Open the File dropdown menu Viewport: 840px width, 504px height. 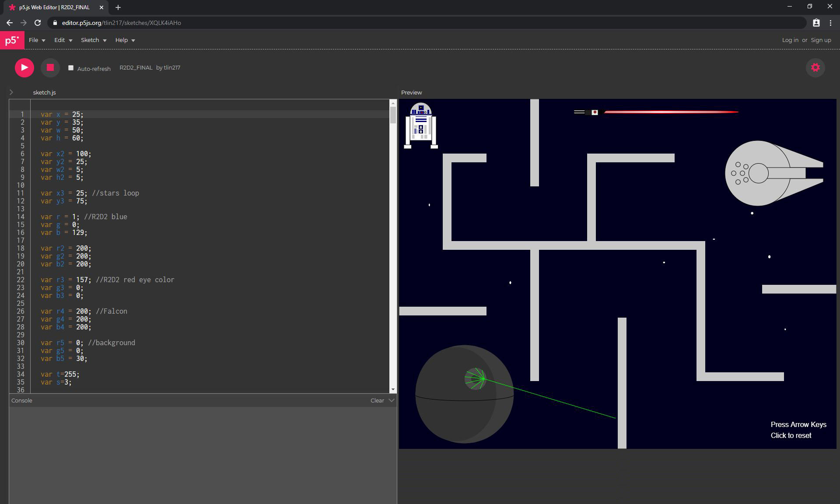click(37, 40)
